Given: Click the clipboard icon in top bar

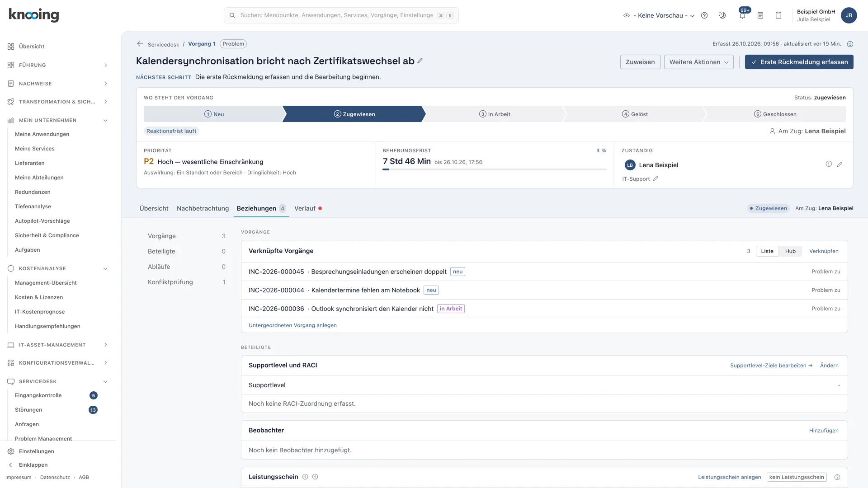Looking at the screenshot, I should [778, 15].
